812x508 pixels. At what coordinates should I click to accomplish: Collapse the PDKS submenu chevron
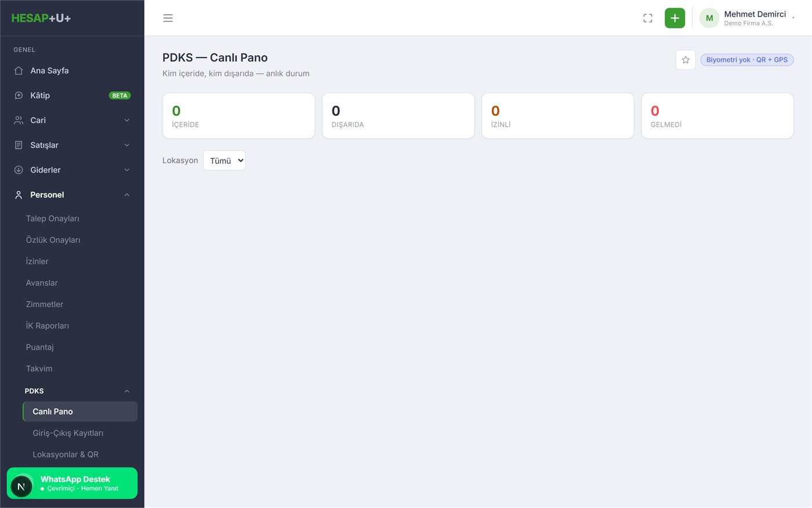(127, 391)
